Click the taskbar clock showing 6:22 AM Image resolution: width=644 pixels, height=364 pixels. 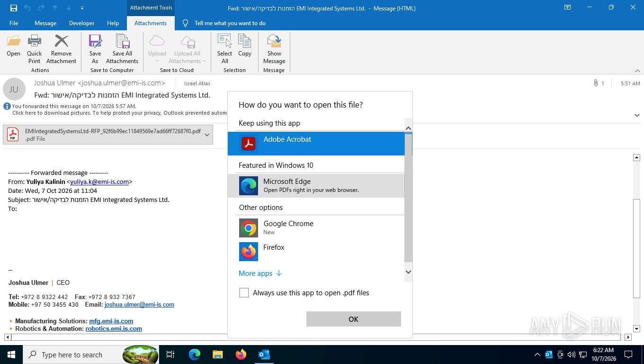[x=603, y=354]
